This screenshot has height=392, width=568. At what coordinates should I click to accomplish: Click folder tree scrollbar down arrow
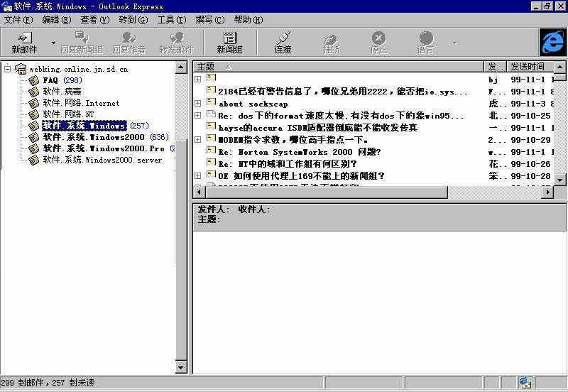(x=181, y=367)
